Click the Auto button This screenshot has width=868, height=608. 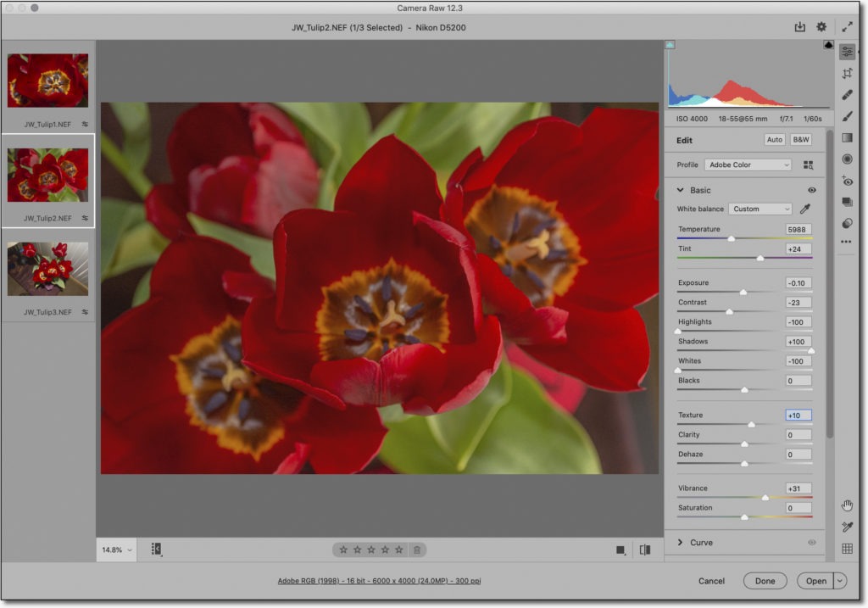click(x=774, y=140)
